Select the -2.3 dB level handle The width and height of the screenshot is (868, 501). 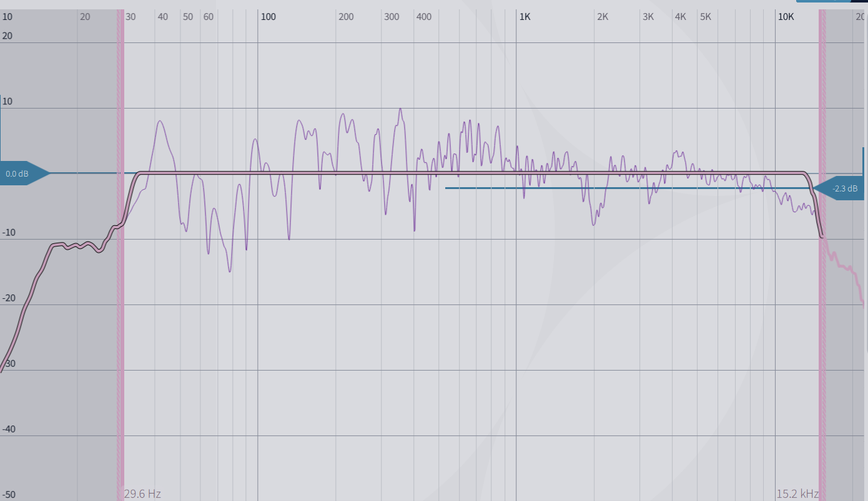[840, 188]
